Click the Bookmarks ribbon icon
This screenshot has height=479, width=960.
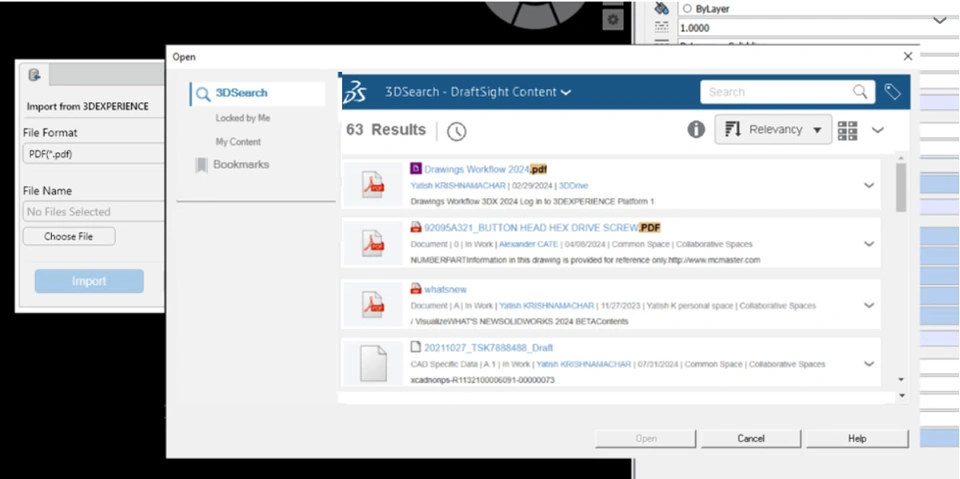pyautogui.click(x=201, y=165)
